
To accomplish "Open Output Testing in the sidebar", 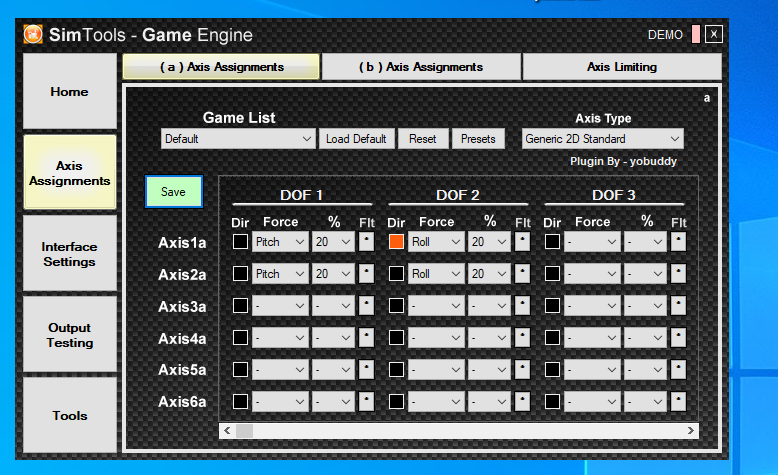I will 69,335.
